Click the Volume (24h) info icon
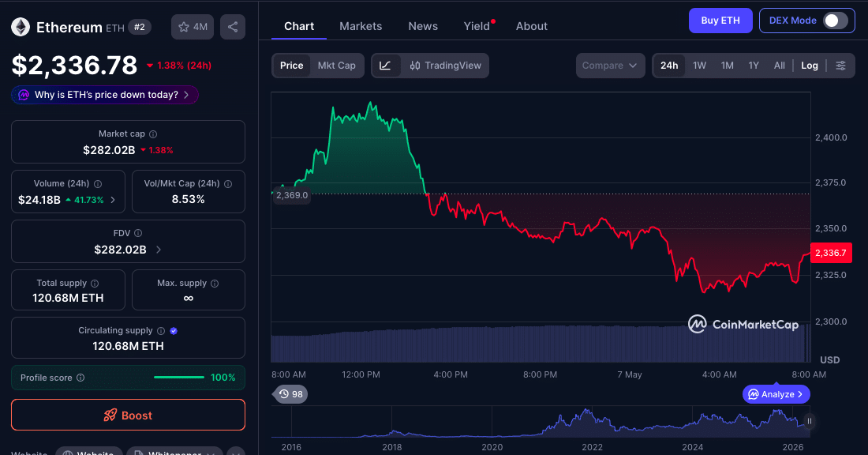Screen dimensions: 868x455 (98, 184)
